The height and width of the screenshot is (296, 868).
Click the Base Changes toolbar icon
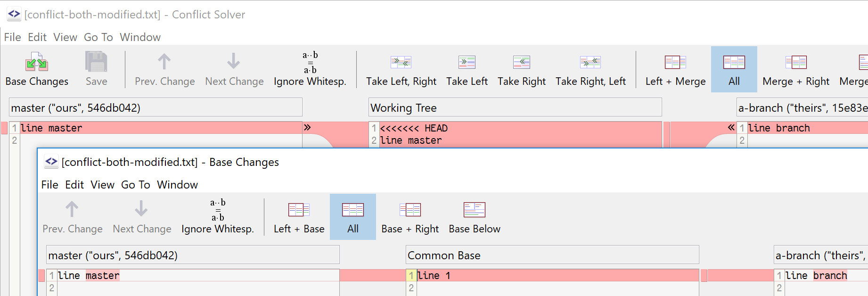[37, 62]
